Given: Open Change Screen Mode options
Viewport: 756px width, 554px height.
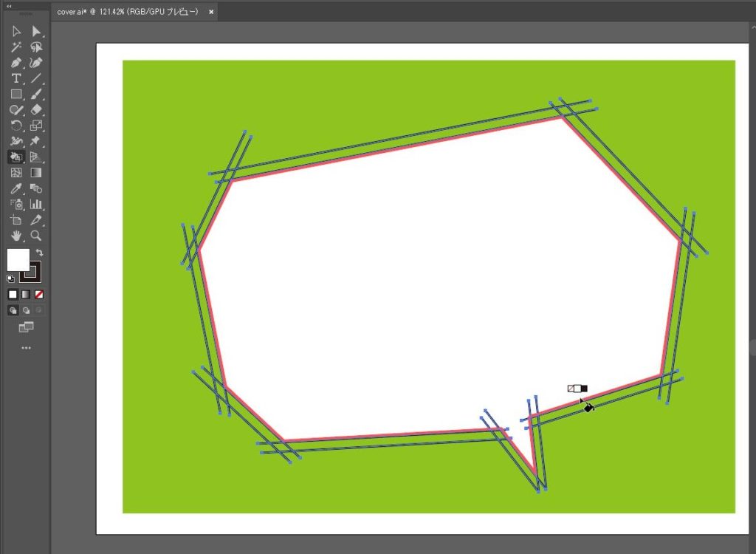Looking at the screenshot, I should (26, 327).
